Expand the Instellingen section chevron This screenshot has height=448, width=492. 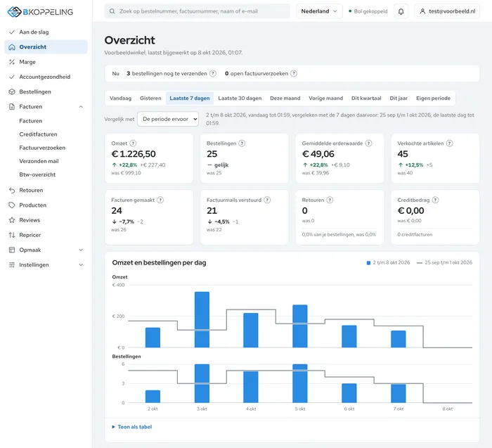click(81, 264)
